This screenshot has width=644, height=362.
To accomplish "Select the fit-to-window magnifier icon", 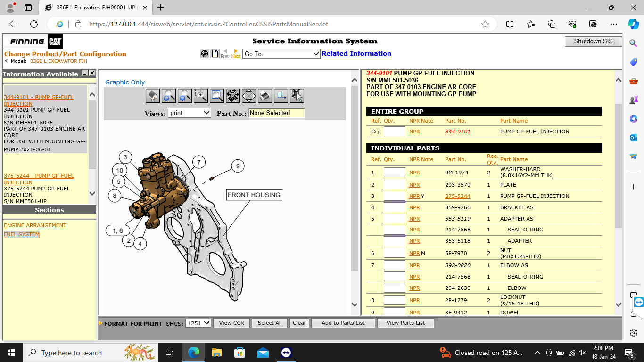I will (x=216, y=95).
